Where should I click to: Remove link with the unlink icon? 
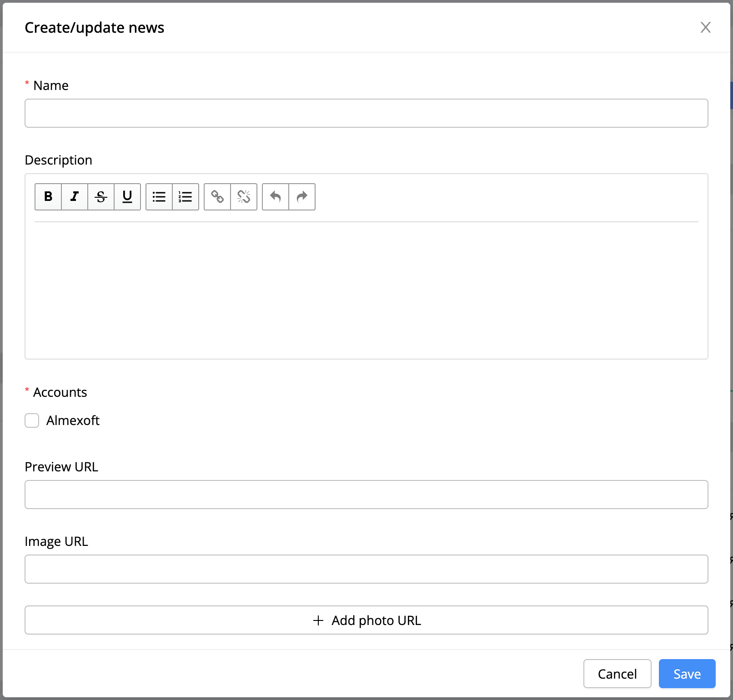coord(244,197)
